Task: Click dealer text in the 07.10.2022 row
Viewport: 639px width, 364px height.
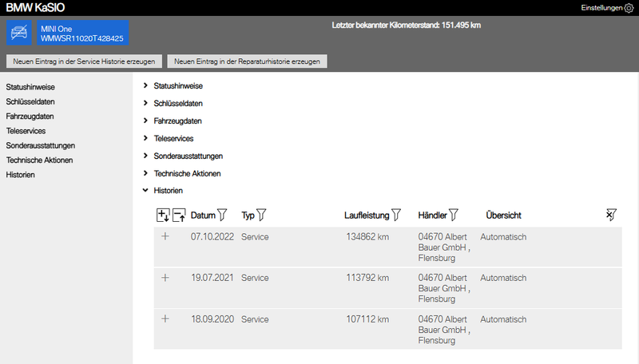Action: [444, 247]
